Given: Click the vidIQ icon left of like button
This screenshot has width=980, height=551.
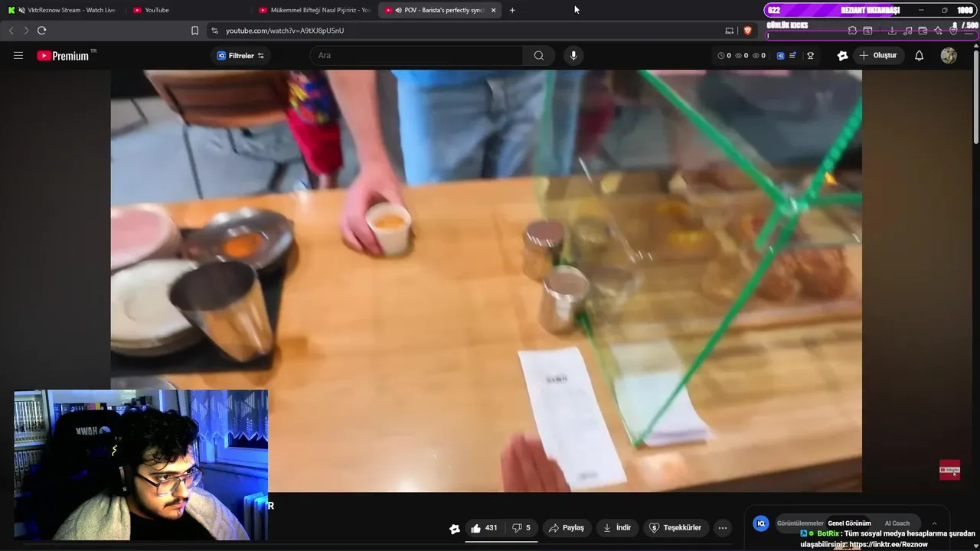Looking at the screenshot, I should pos(455,528).
